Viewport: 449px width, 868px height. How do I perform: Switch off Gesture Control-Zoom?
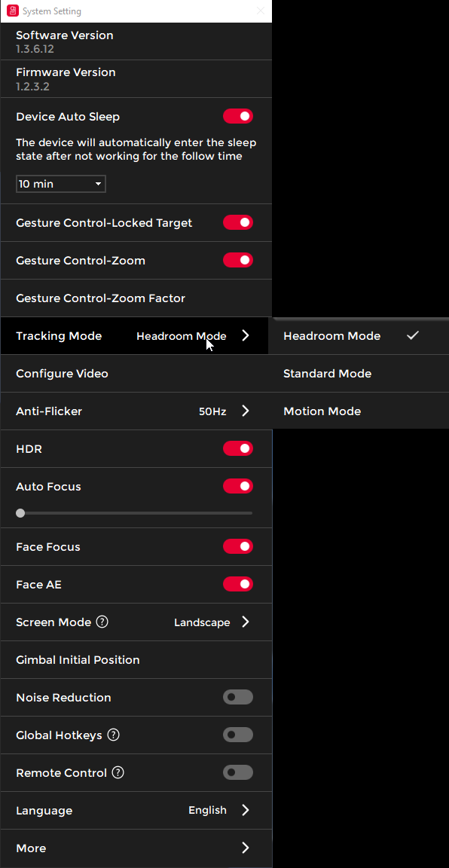tap(238, 260)
